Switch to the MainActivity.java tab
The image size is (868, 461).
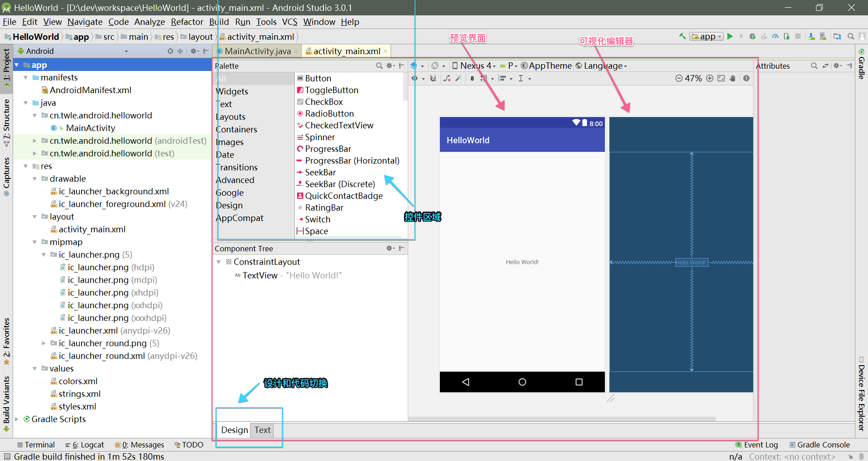[x=258, y=51]
